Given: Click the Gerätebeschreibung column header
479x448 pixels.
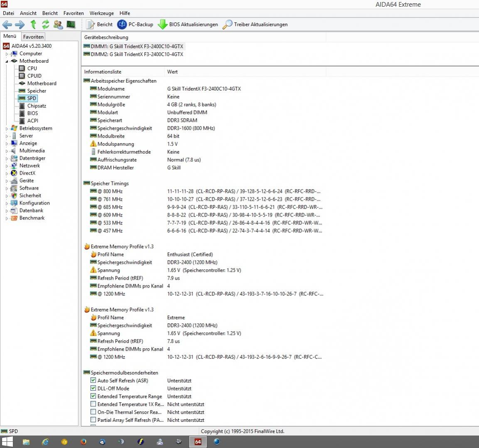Looking at the screenshot, I should pos(204,37).
